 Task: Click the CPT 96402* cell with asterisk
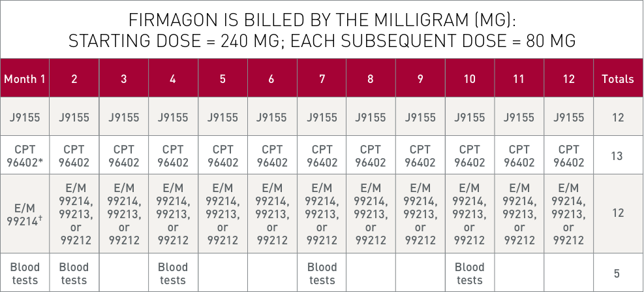tap(25, 156)
